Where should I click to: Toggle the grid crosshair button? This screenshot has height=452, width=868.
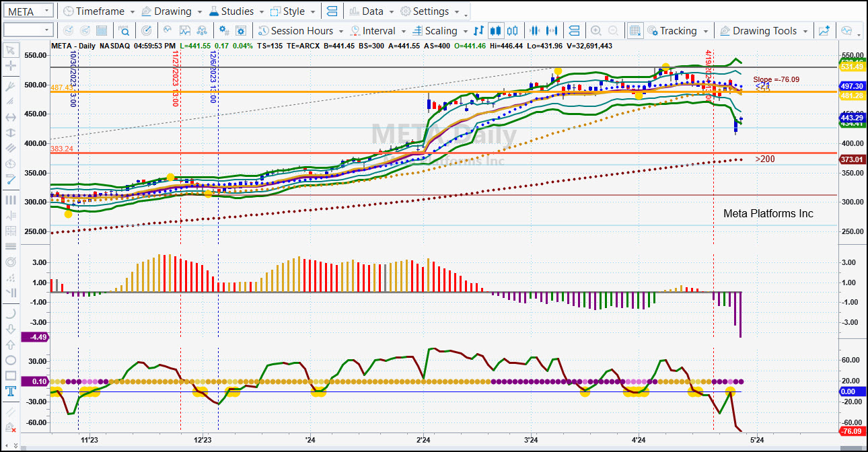(x=635, y=31)
